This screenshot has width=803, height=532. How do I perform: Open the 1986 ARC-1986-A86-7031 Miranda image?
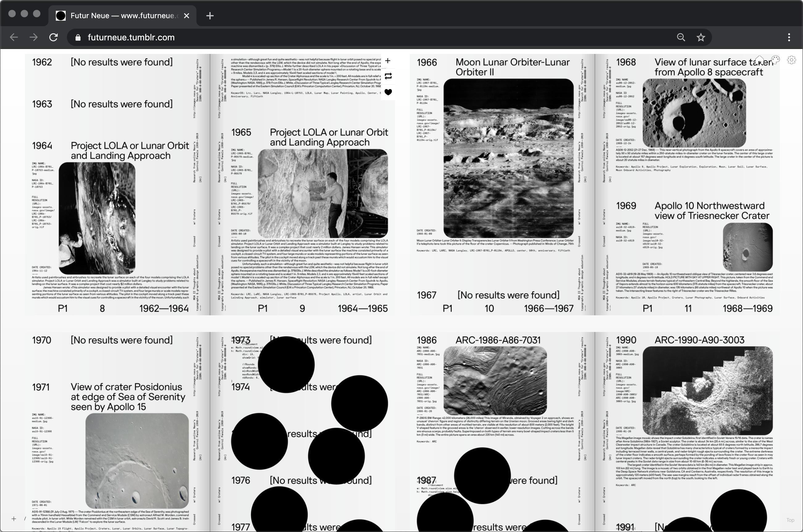(495, 380)
